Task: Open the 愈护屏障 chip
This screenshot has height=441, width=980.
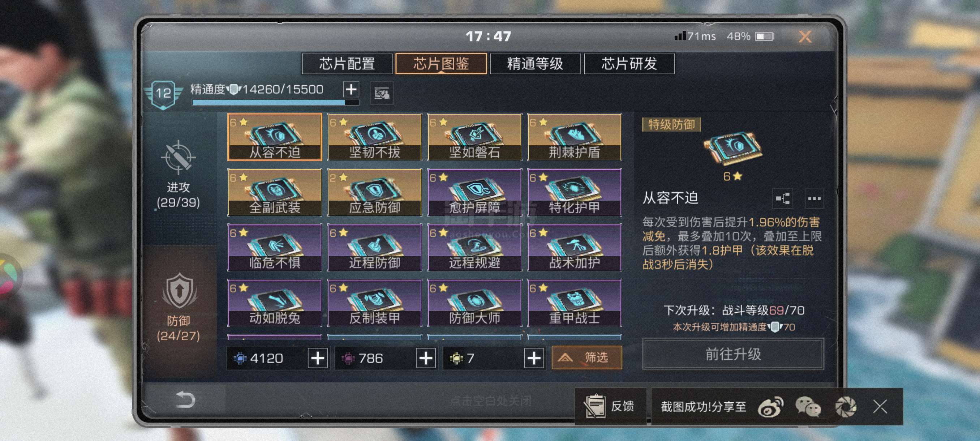Action: tap(474, 192)
